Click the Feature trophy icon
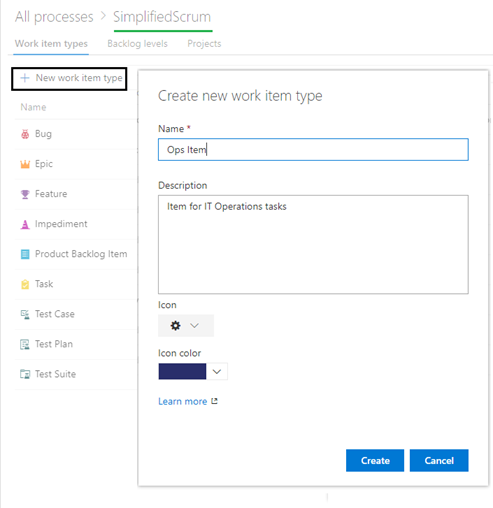The height and width of the screenshot is (508, 493). click(25, 194)
